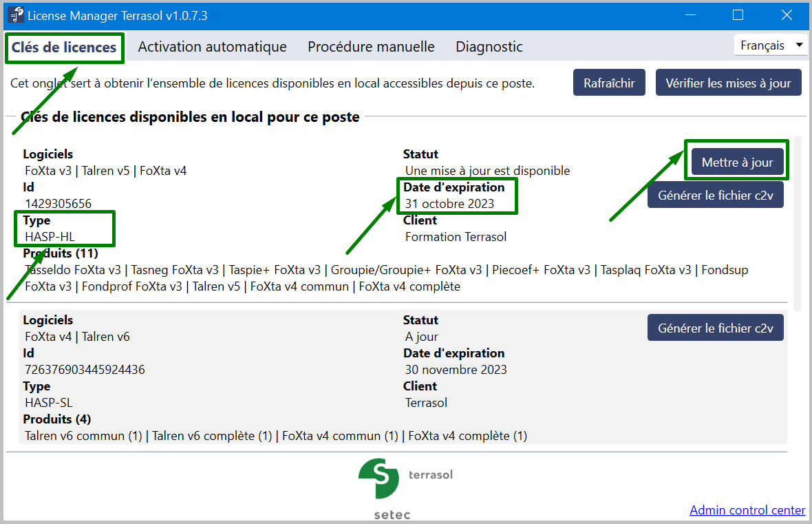Select the license Id 1429305656
Viewport: 812px width, 524px height.
point(58,204)
